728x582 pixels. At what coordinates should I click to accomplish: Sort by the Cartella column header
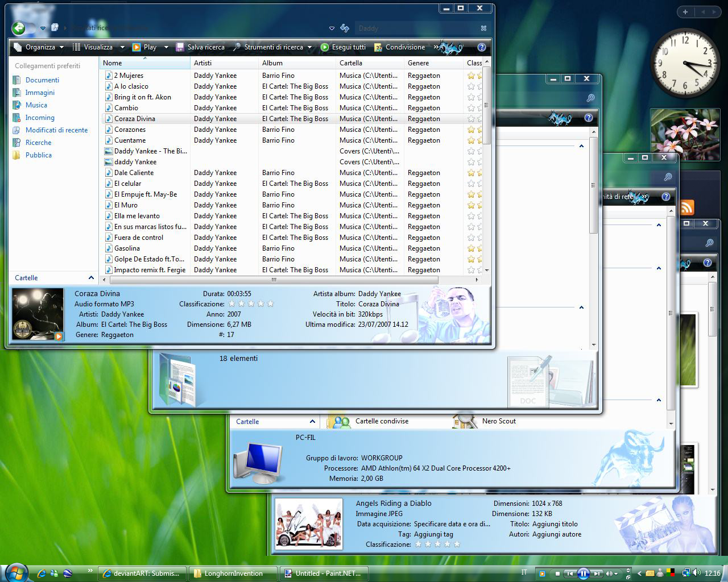(x=370, y=63)
